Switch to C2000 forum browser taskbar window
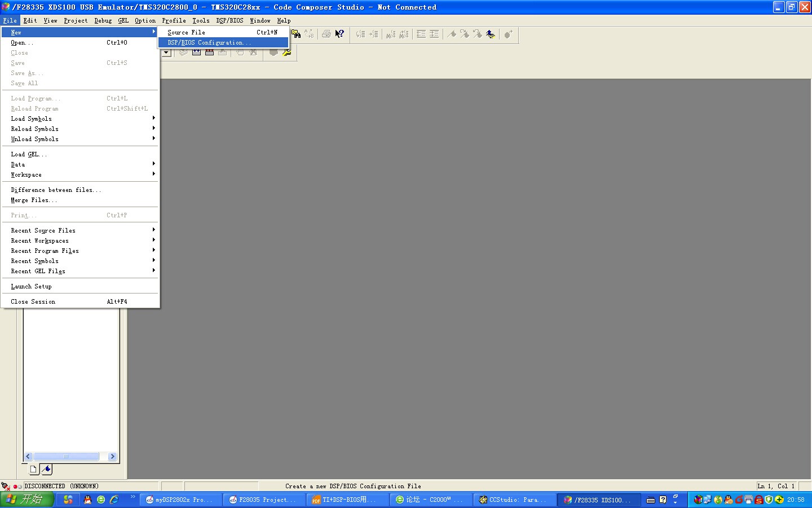812x508 pixels. tap(431, 500)
